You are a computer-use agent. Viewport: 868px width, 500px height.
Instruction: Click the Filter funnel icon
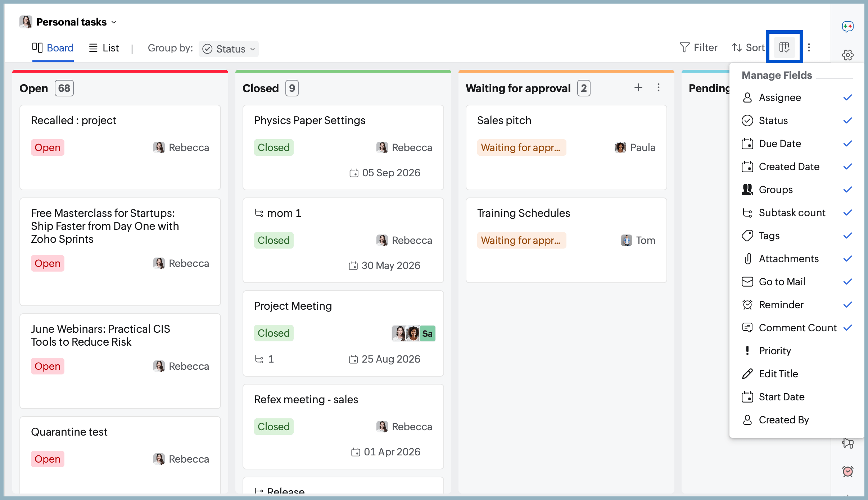pyautogui.click(x=684, y=47)
